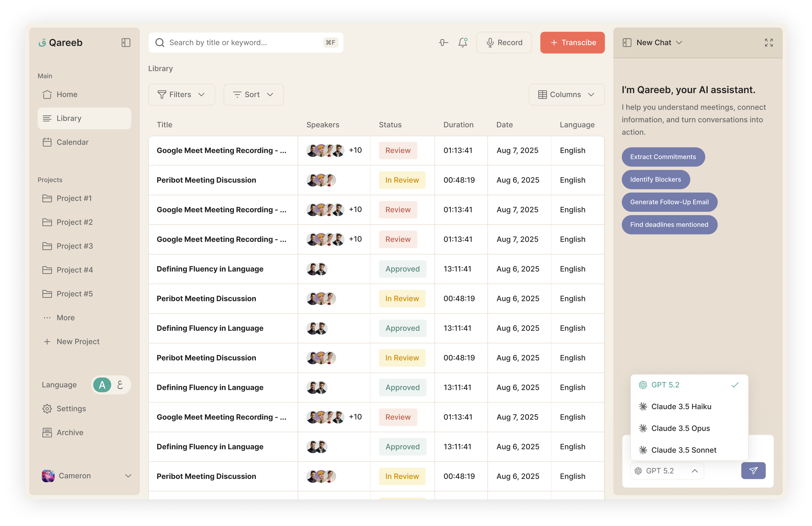Click speaker avatars in first Google Meet row
Image resolution: width=812 pixels, height=526 pixels.
tap(325, 150)
